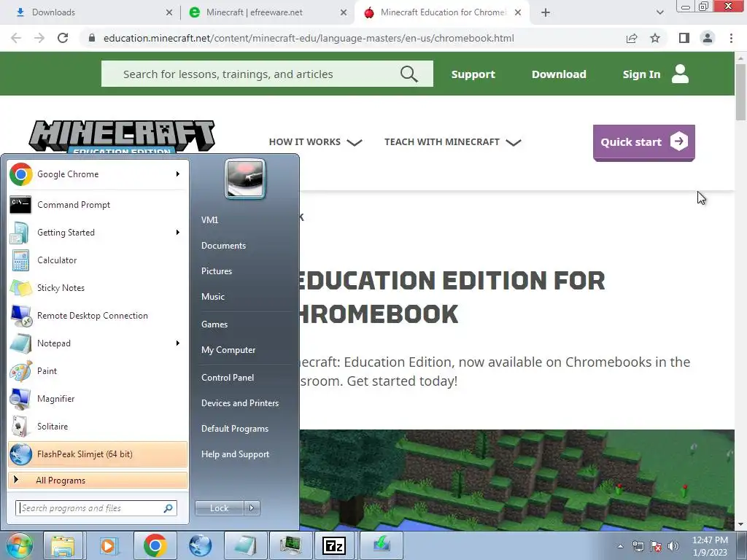Screen dimensions: 747x560
Task: Close the efreeware.net tab
Action: pyautogui.click(x=344, y=13)
